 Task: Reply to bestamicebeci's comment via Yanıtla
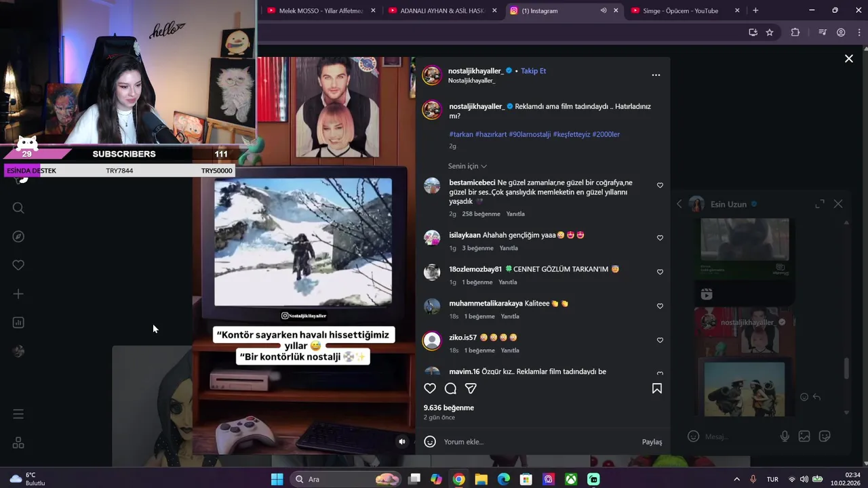pos(515,214)
